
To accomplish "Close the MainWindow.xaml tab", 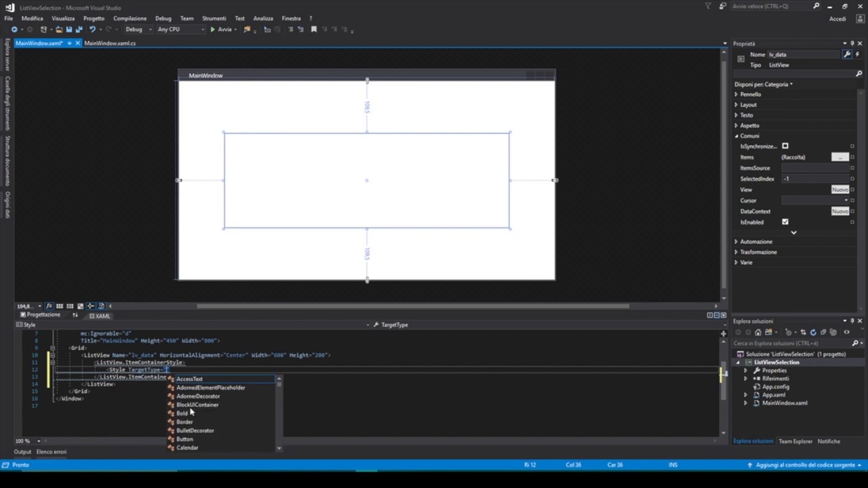I will (x=78, y=43).
